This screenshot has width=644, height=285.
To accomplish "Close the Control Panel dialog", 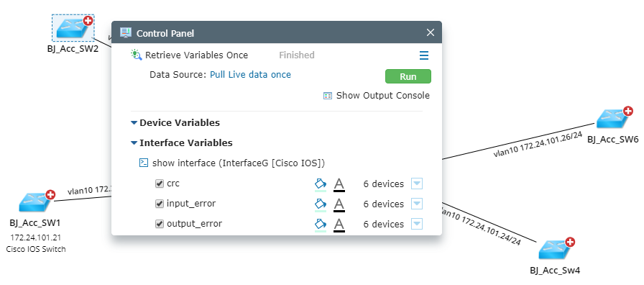I will coord(430,32).
